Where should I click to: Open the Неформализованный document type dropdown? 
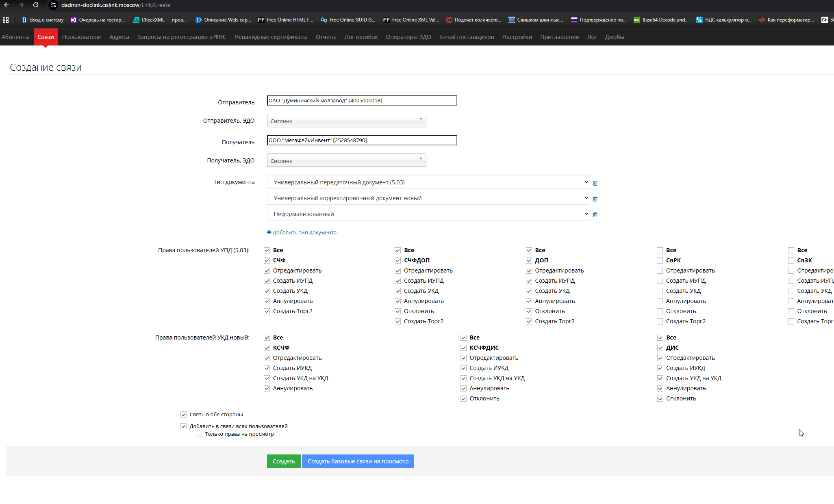pyautogui.click(x=428, y=214)
